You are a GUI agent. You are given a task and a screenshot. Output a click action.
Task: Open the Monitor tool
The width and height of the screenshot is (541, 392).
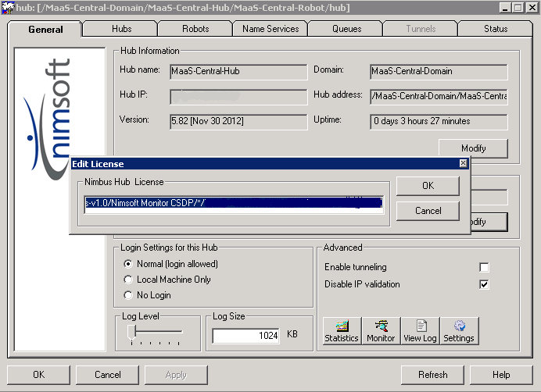(x=381, y=330)
